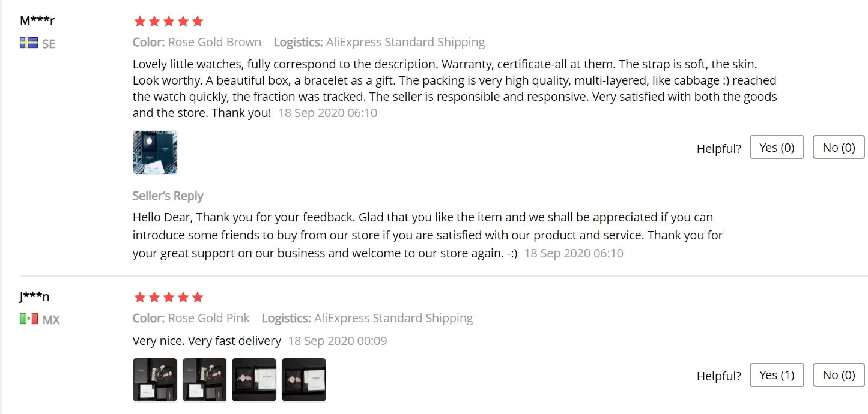Viewport: 868px width, 414px height.
Task: Click the SE country code
Action: coord(49,44)
